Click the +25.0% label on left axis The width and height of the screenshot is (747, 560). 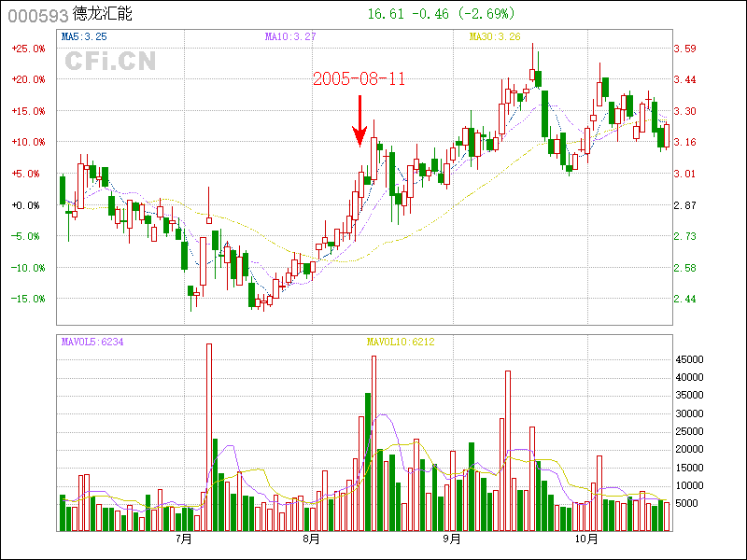(x=29, y=49)
